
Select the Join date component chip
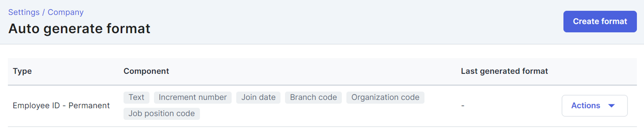(x=258, y=97)
